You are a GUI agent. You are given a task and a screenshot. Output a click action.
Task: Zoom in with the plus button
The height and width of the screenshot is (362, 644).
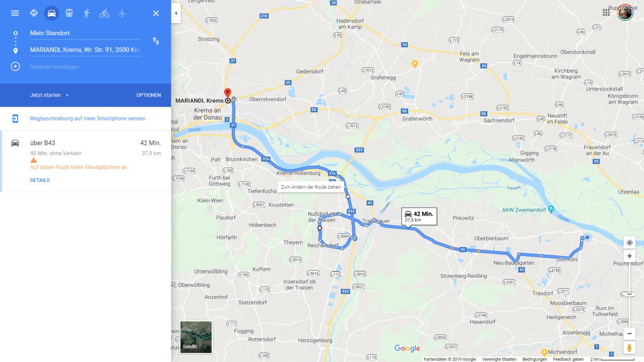[x=629, y=256]
